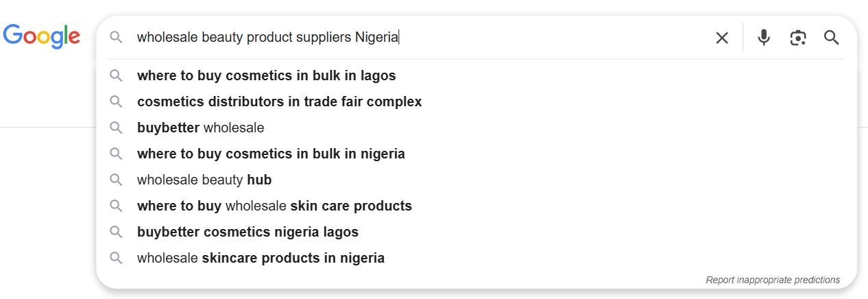Choose the "buybetter wholesale" suggestion
Viewport: 868px width, 299px height.
(200, 128)
